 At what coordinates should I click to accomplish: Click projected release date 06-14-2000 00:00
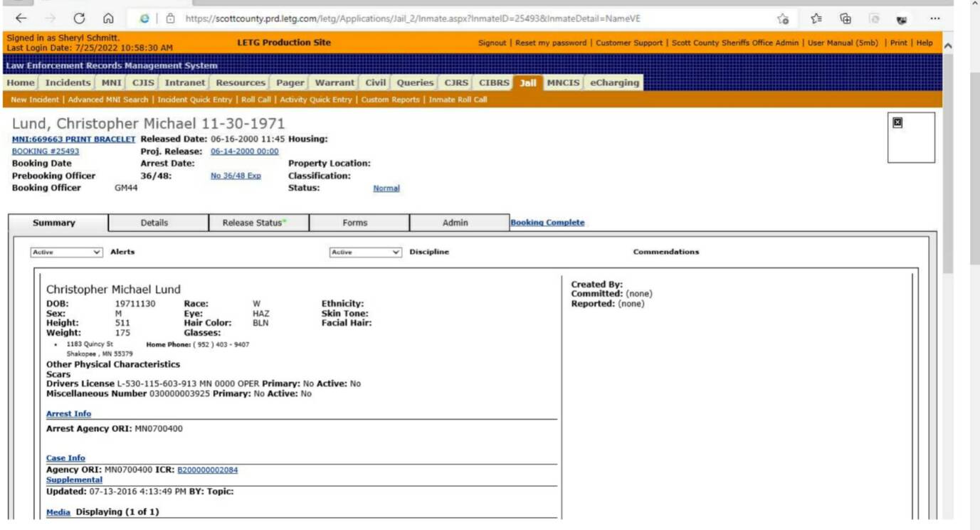pyautogui.click(x=245, y=152)
